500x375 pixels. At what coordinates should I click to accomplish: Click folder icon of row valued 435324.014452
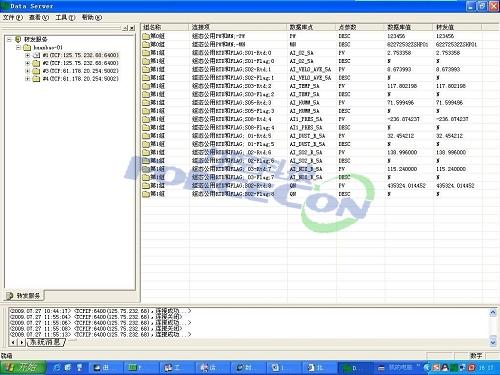click(146, 186)
